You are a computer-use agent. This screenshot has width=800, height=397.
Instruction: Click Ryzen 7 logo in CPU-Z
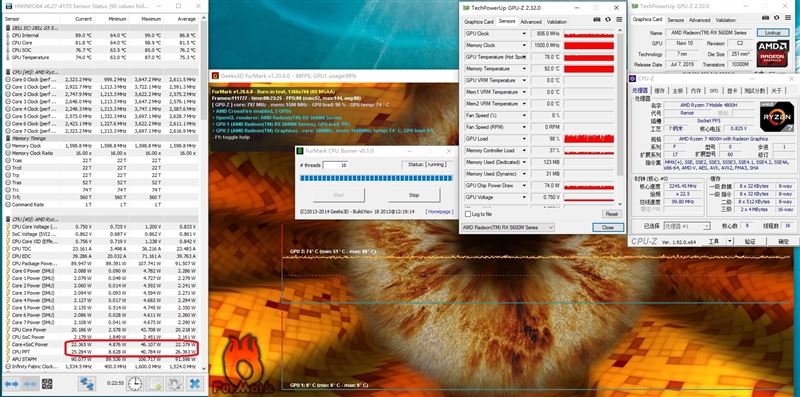click(777, 116)
